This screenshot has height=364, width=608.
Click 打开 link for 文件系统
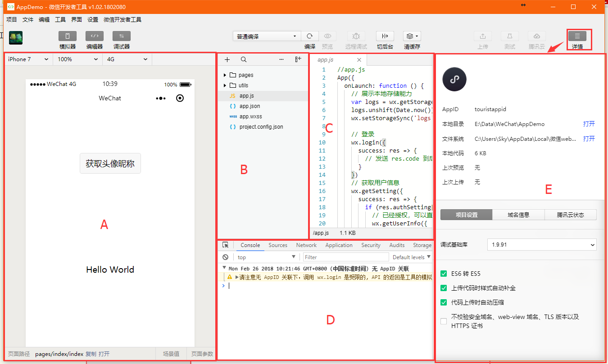589,139
